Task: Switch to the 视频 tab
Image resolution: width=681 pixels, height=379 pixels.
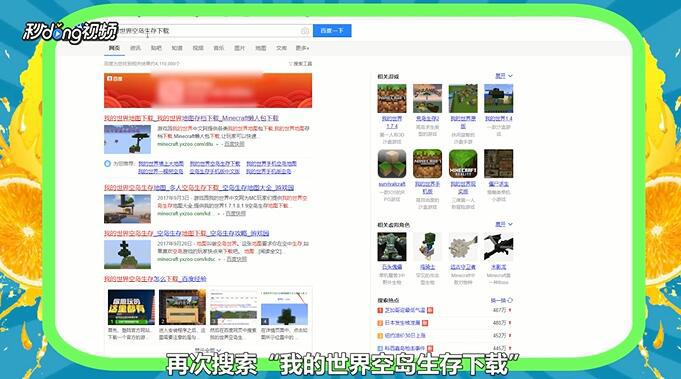Action: (x=198, y=48)
